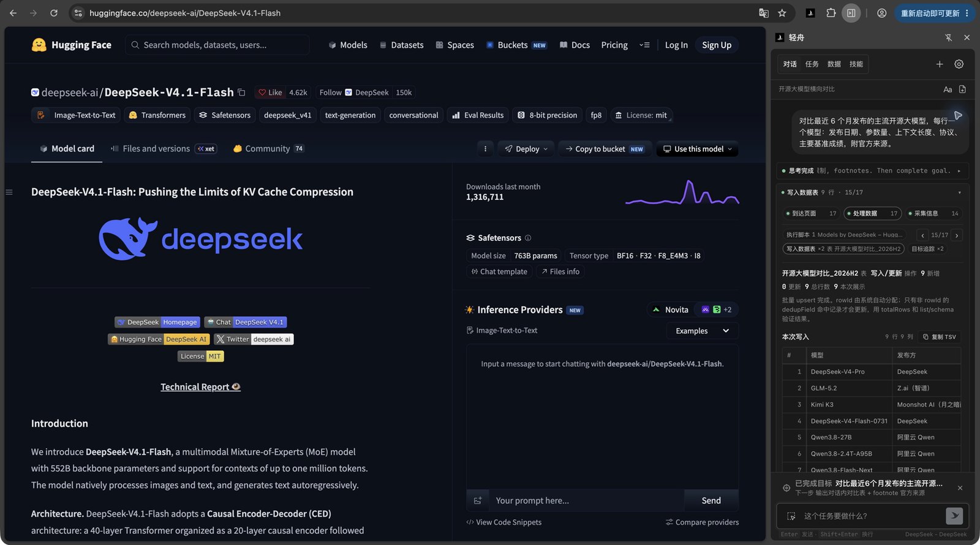Viewport: 980px width, 545px height.
Task: Open the Safetensors info icon
Action: [x=528, y=238]
